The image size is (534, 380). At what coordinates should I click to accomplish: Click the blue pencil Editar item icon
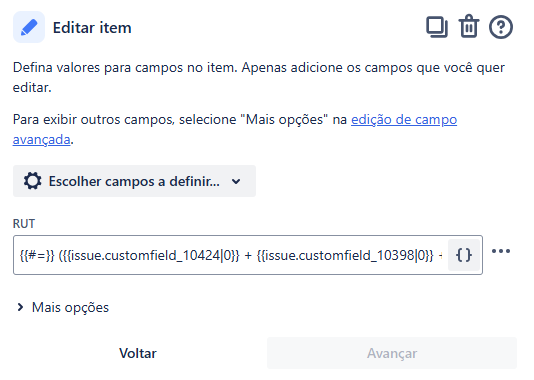29,27
